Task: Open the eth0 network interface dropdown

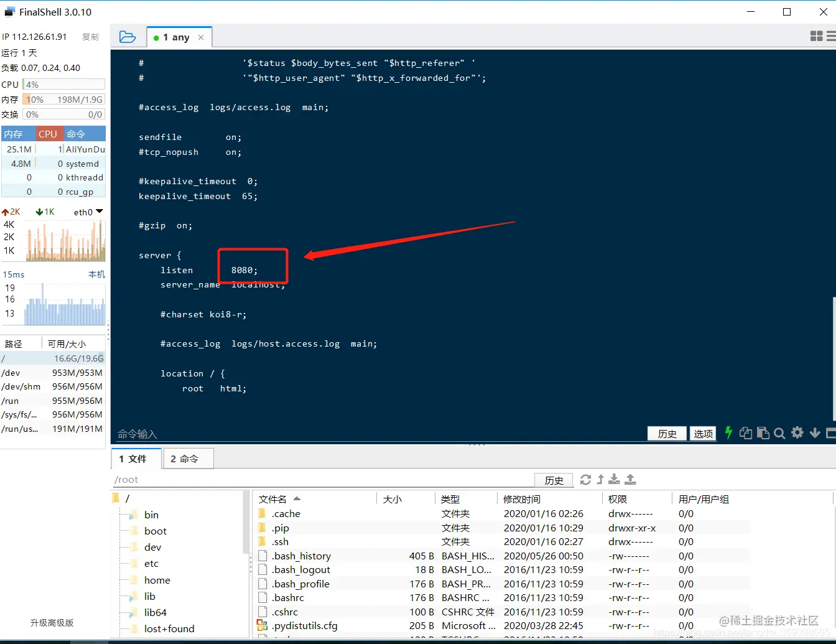Action: [x=88, y=212]
